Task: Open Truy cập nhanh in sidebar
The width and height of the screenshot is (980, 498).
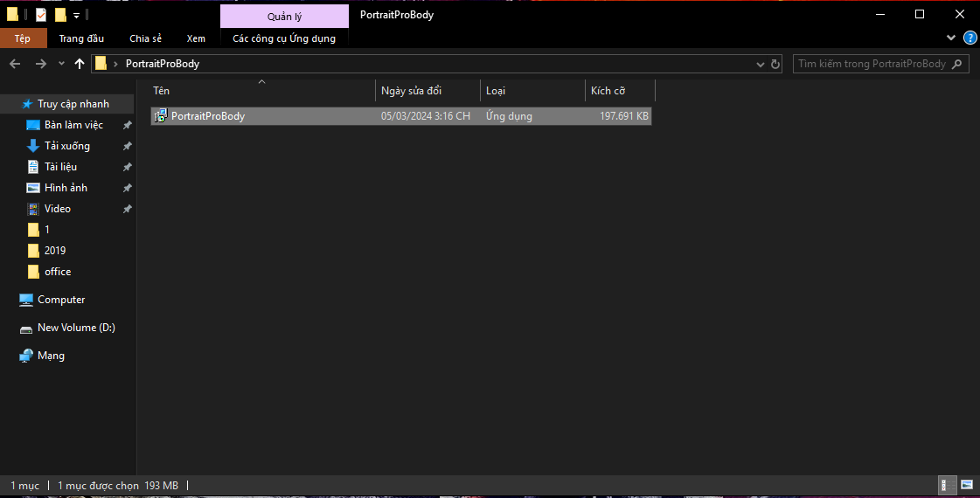Action: coord(66,104)
